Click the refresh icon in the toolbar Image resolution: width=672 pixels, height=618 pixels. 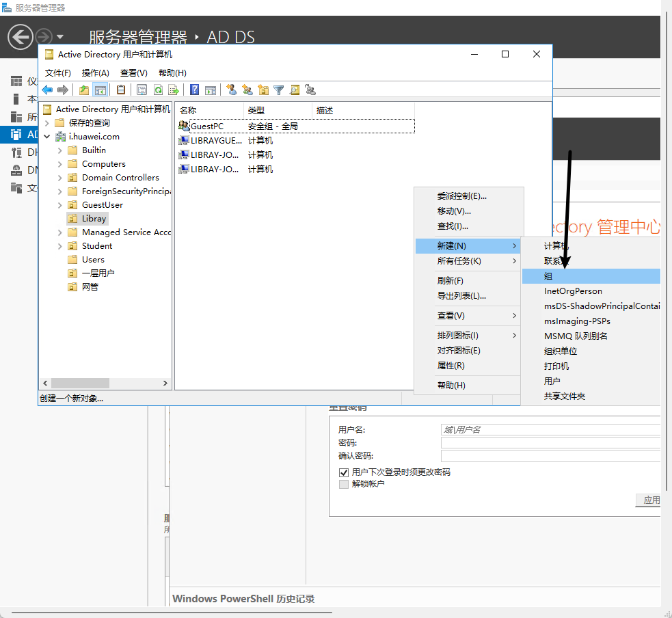coord(158,90)
